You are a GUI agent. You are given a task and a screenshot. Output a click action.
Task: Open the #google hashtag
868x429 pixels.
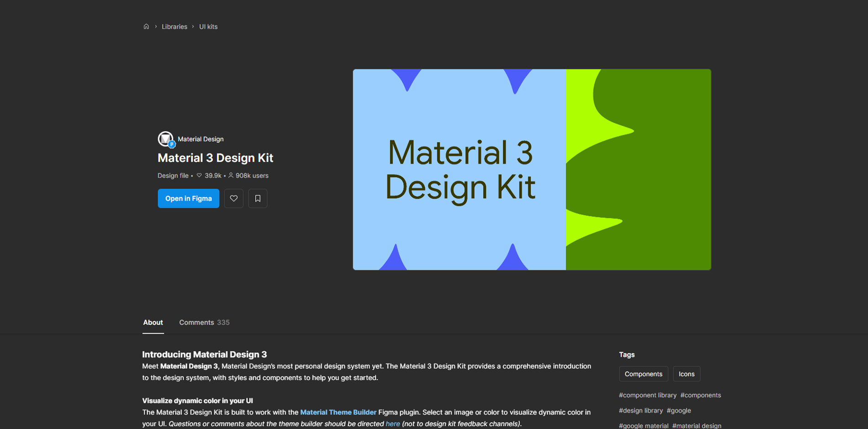(x=679, y=410)
